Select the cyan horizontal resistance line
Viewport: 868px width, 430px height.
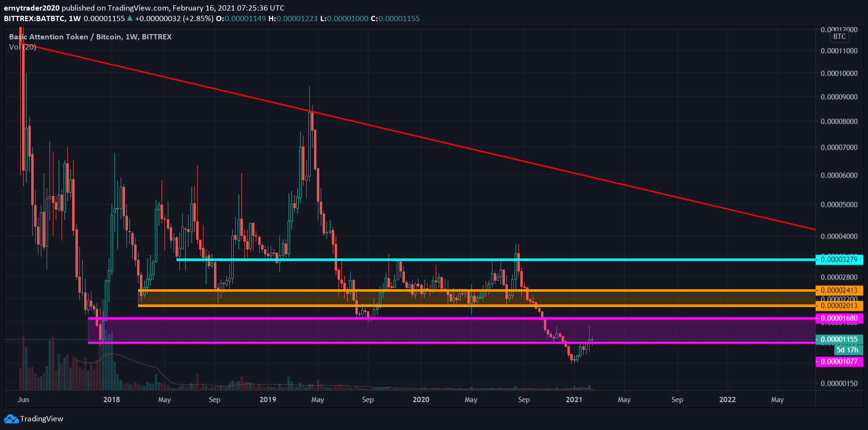coord(496,259)
